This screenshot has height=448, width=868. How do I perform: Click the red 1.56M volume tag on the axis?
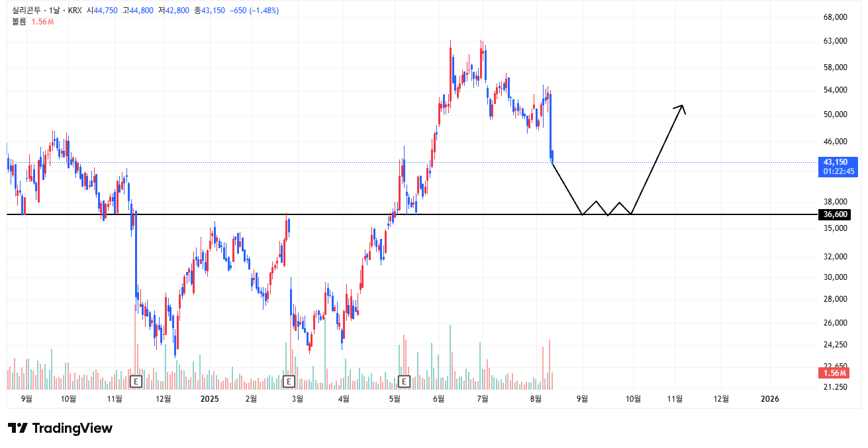point(834,373)
